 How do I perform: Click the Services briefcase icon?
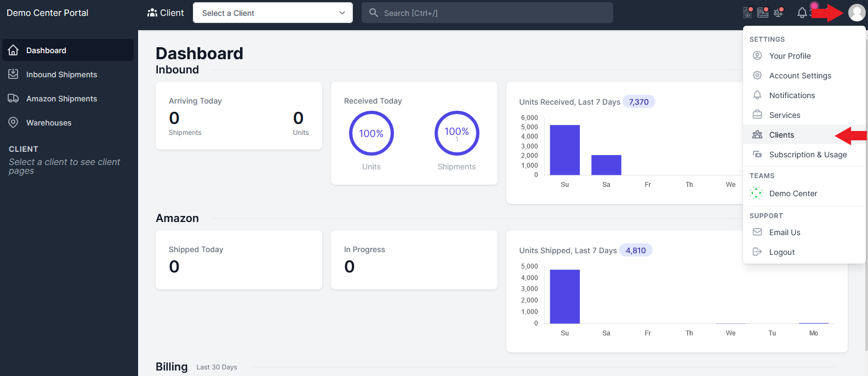click(757, 115)
